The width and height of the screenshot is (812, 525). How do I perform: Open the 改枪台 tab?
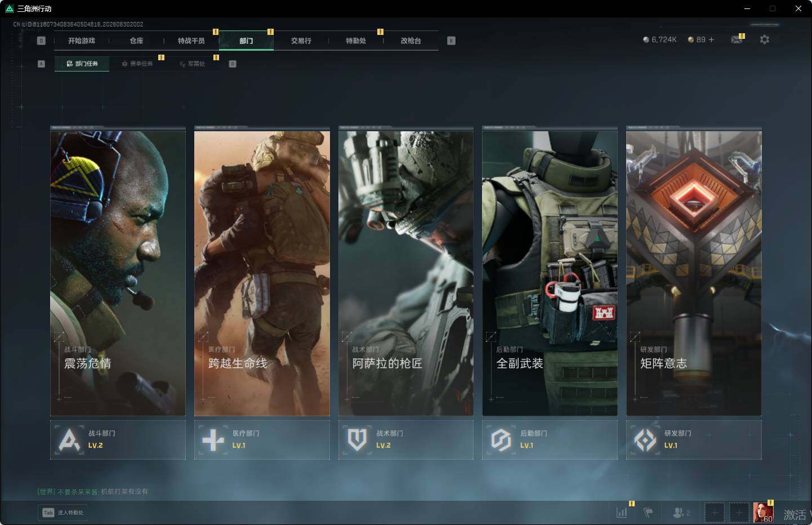[x=411, y=41]
